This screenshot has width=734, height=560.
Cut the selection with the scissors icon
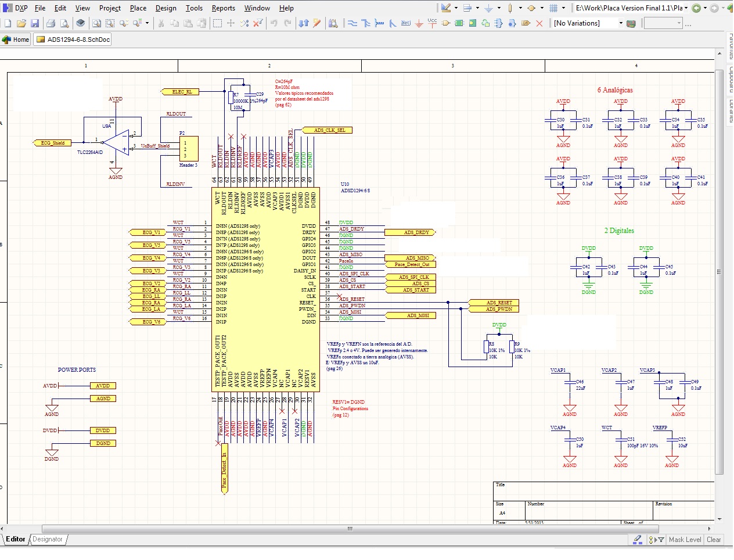(161, 23)
